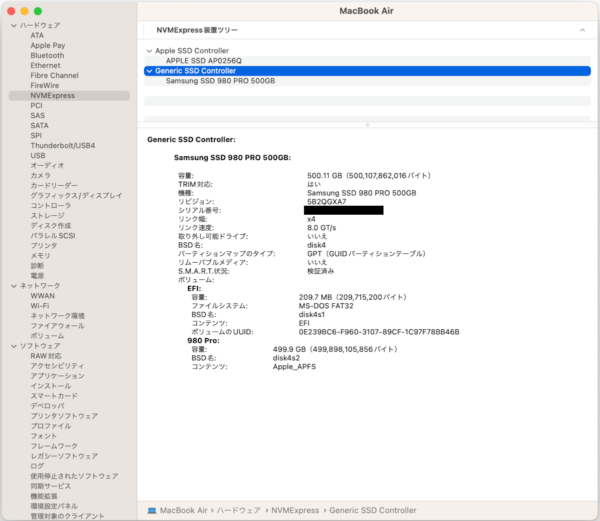Image resolution: width=600 pixels, height=521 pixels.
Task: Click MacBook Air in the path bar
Action: [x=184, y=511]
